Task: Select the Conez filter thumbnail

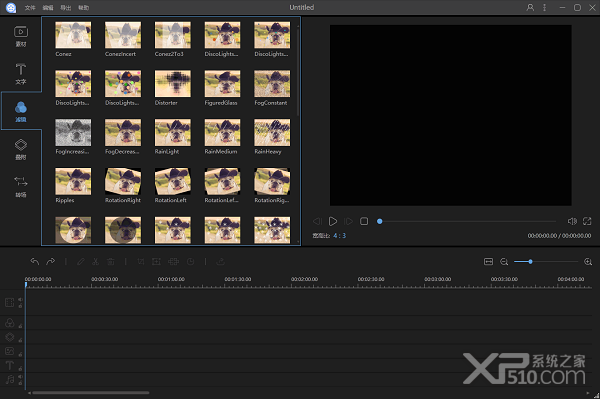Action: 73,35
